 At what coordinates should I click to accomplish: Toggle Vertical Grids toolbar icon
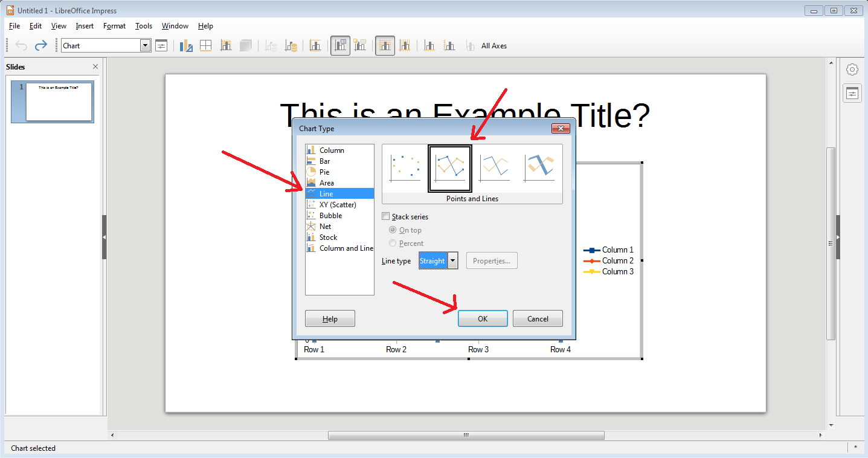(405, 45)
